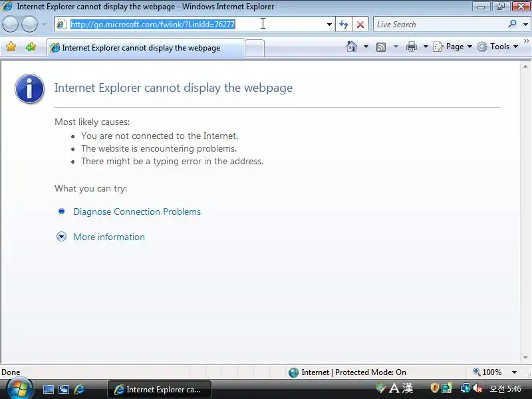The image size is (532, 399).
Task: Expand the More information section
Action: pyautogui.click(x=109, y=237)
